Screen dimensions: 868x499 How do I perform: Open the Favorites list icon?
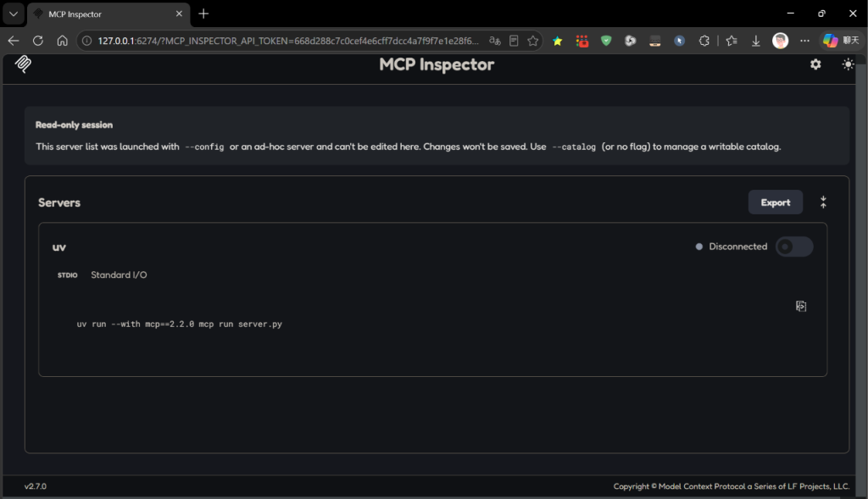[x=732, y=41]
